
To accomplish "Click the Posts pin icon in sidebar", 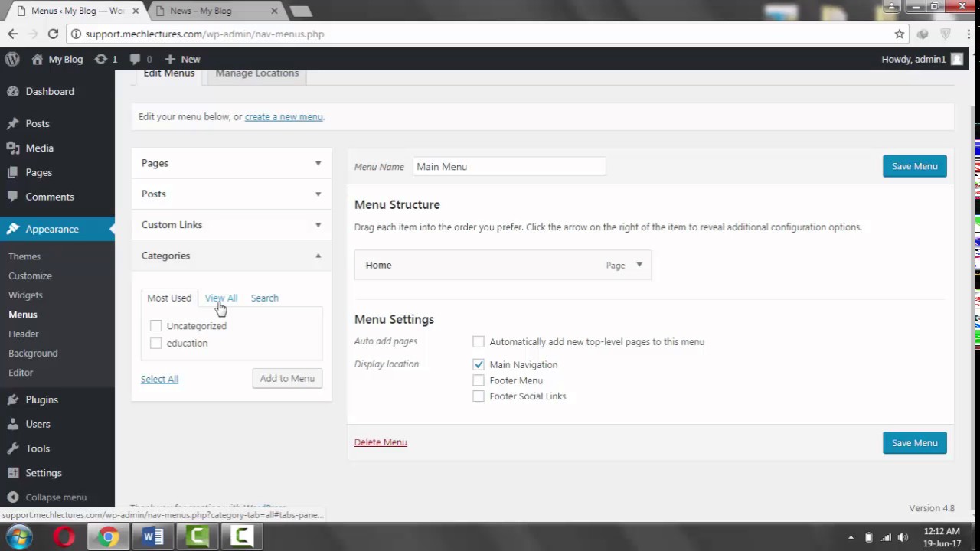I will click(13, 123).
